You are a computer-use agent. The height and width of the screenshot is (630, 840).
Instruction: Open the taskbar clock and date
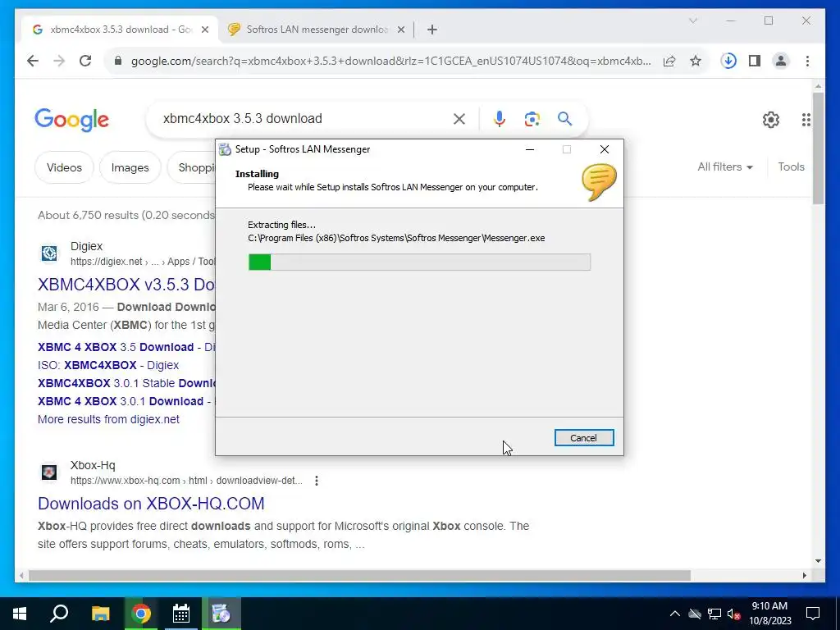(769, 614)
